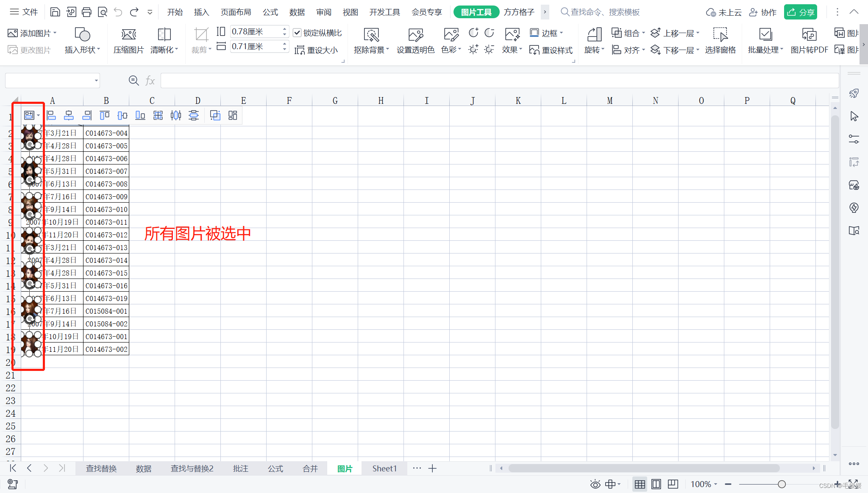
Task: Enable normal grid view in status bar
Action: tap(640, 484)
